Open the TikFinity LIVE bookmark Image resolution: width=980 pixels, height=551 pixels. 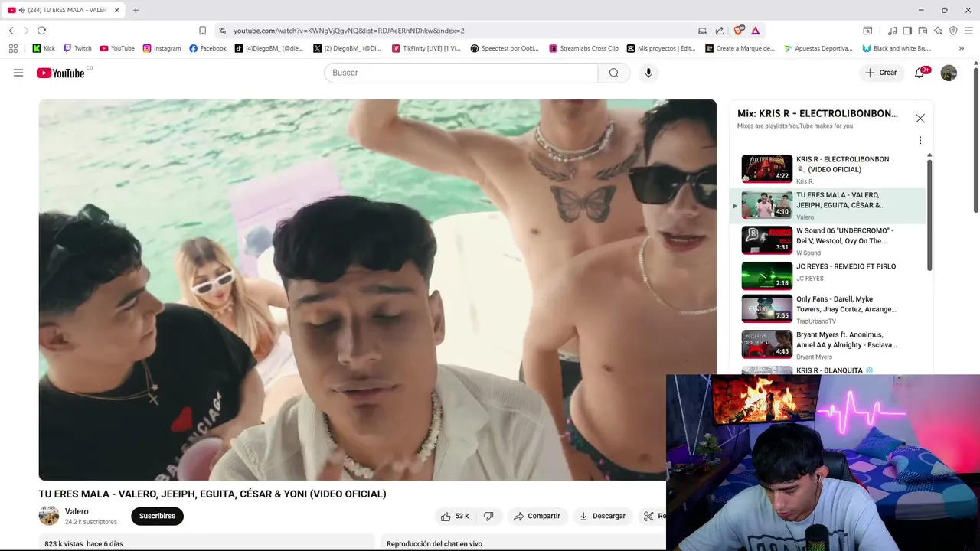426,48
